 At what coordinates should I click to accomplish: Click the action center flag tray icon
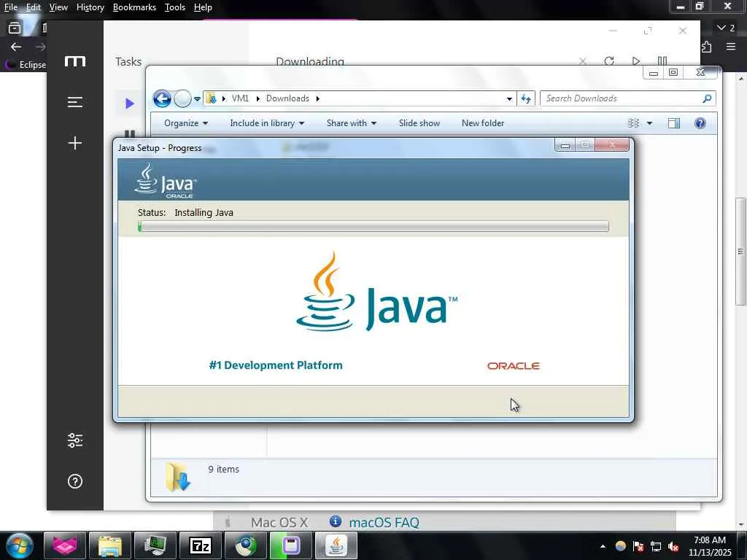[638, 547]
